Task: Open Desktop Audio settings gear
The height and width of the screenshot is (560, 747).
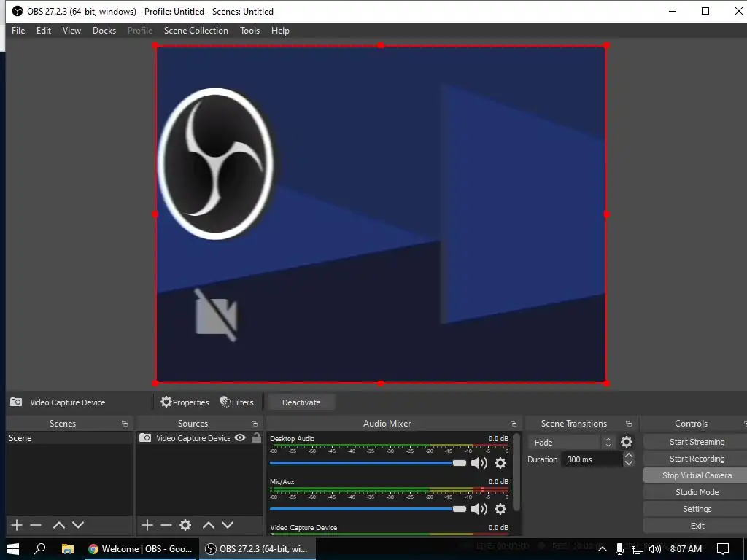Action: point(500,463)
